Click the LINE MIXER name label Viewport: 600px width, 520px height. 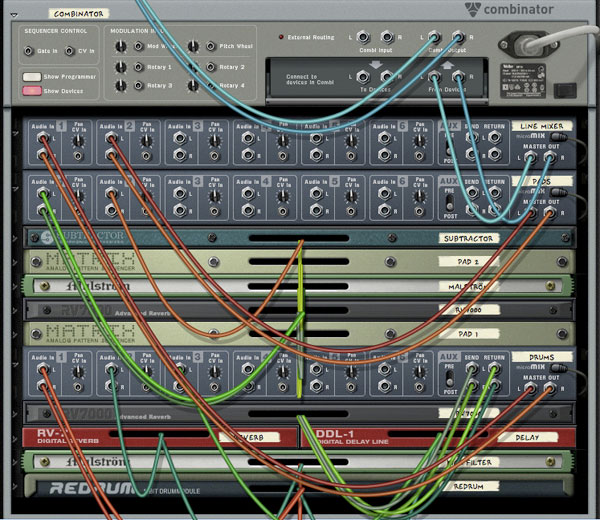pyautogui.click(x=542, y=126)
